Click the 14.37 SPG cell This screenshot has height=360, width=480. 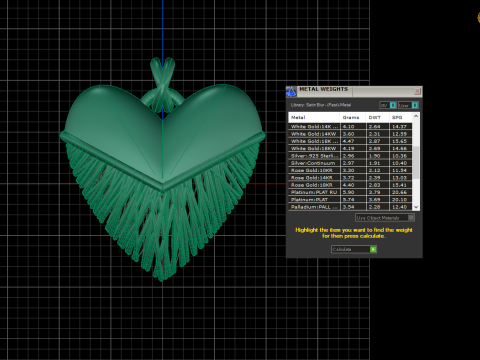click(401, 126)
